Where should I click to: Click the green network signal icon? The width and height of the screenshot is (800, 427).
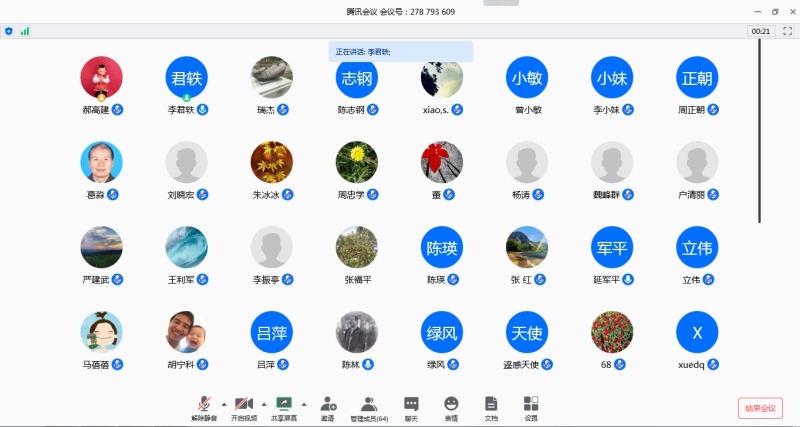(25, 31)
